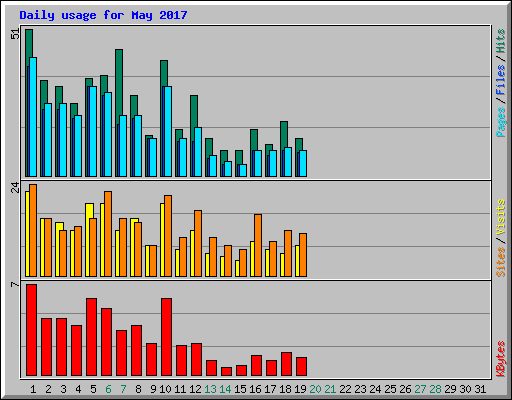Click the dark green Hits bar for day 18

284,134
